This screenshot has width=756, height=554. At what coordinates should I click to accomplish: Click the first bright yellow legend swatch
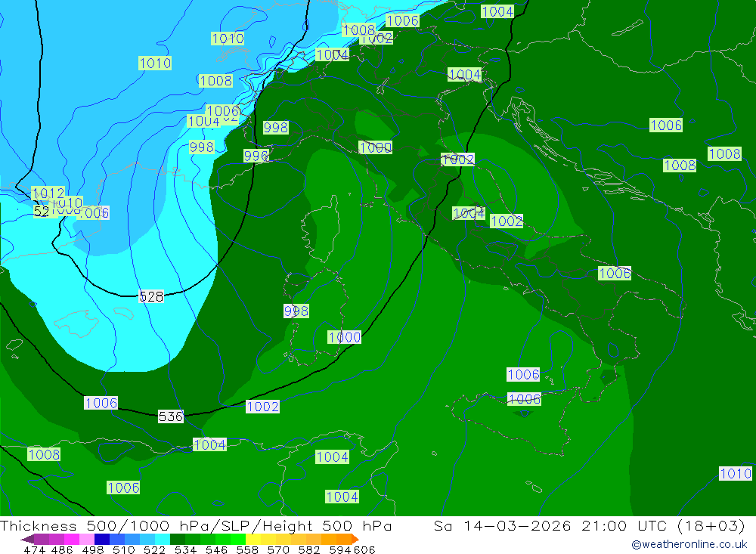tap(253, 539)
